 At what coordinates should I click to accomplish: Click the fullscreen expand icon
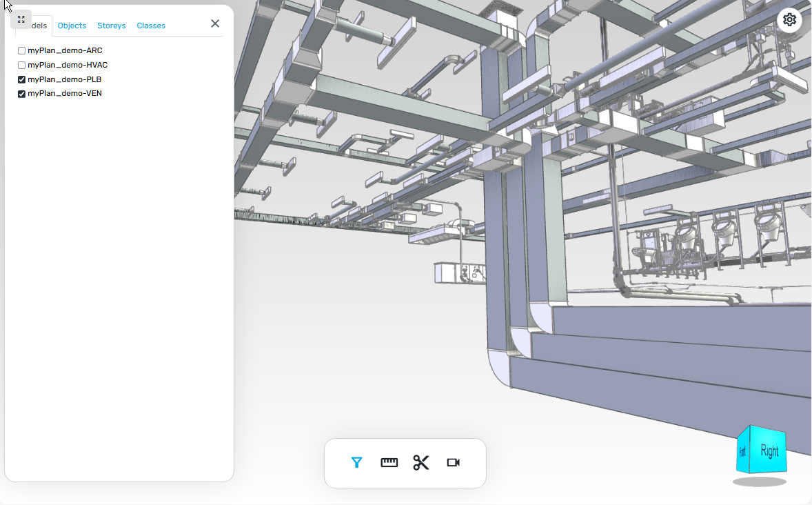pos(21,19)
